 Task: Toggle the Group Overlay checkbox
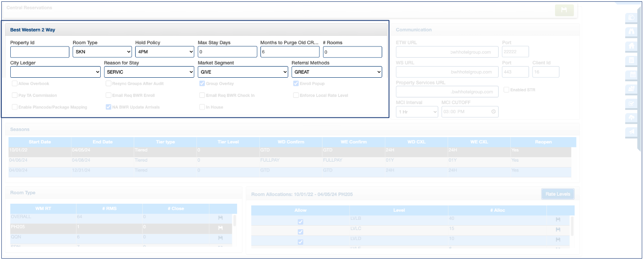click(x=203, y=84)
